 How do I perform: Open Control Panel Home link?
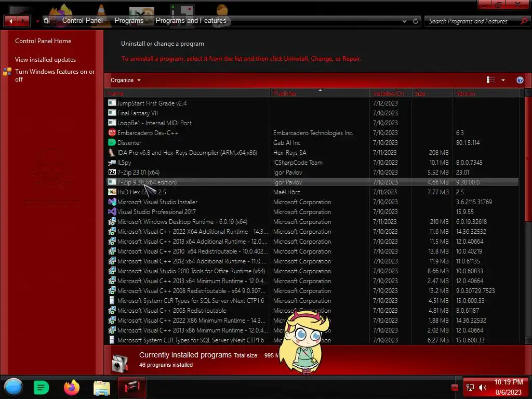click(43, 41)
